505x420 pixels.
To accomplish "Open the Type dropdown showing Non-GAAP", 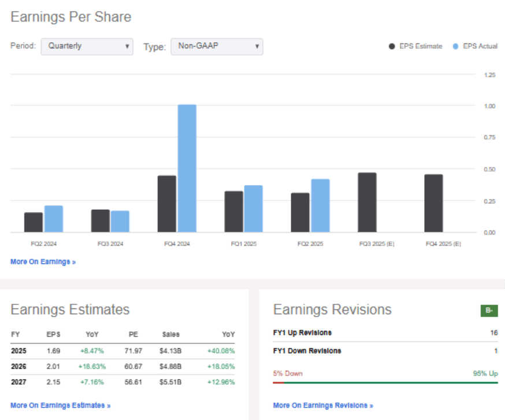I will (x=217, y=47).
